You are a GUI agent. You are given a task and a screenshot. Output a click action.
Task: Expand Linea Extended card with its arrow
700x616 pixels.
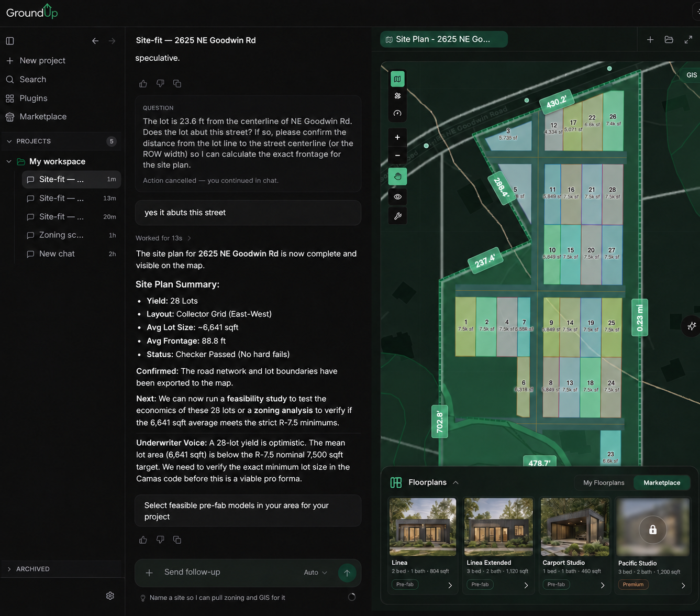pos(526,586)
